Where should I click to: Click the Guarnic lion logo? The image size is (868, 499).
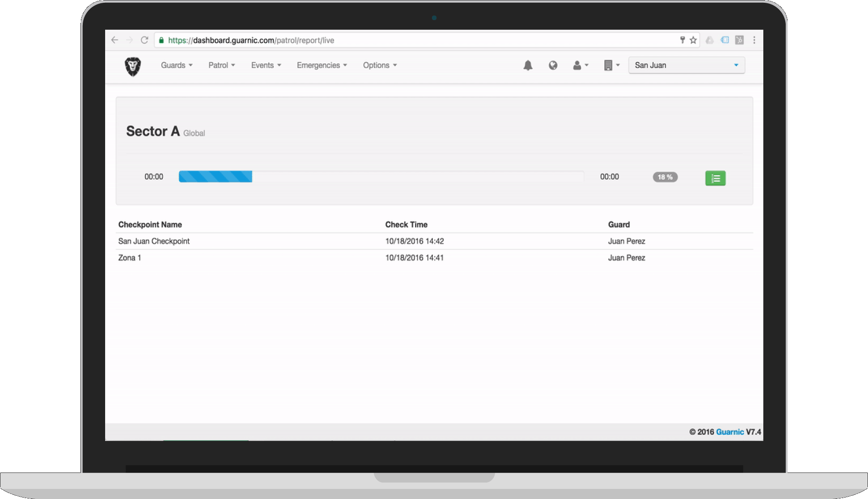tap(133, 66)
